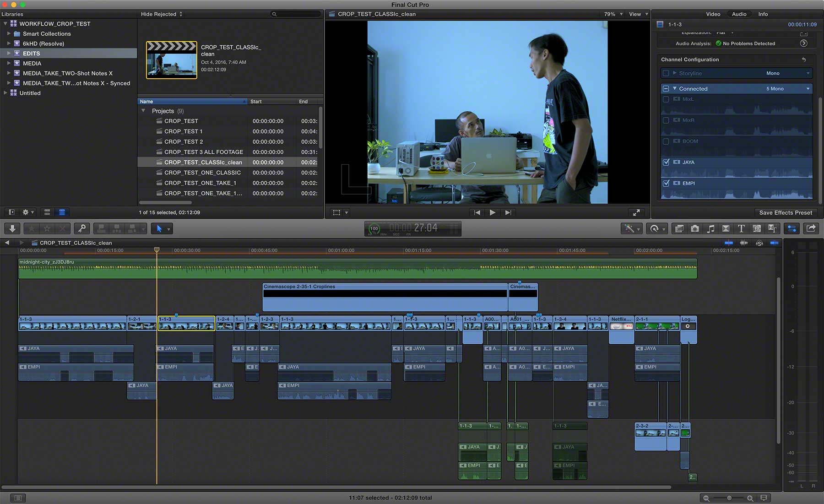
Task: Click the Save Effects Preset button
Action: pyautogui.click(x=786, y=212)
